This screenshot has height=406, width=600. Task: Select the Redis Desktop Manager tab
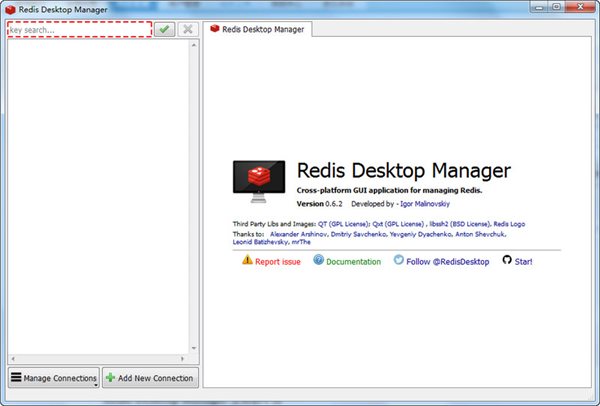[x=258, y=29]
